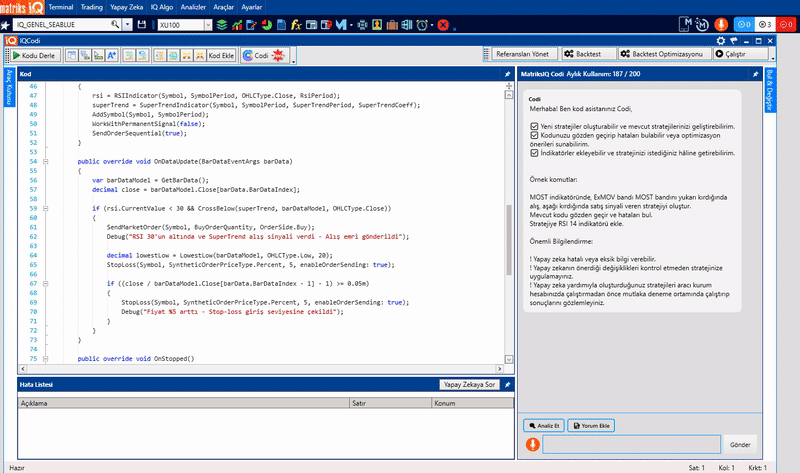Click the first window-layout icon after Kodu Derle

(x=71, y=55)
